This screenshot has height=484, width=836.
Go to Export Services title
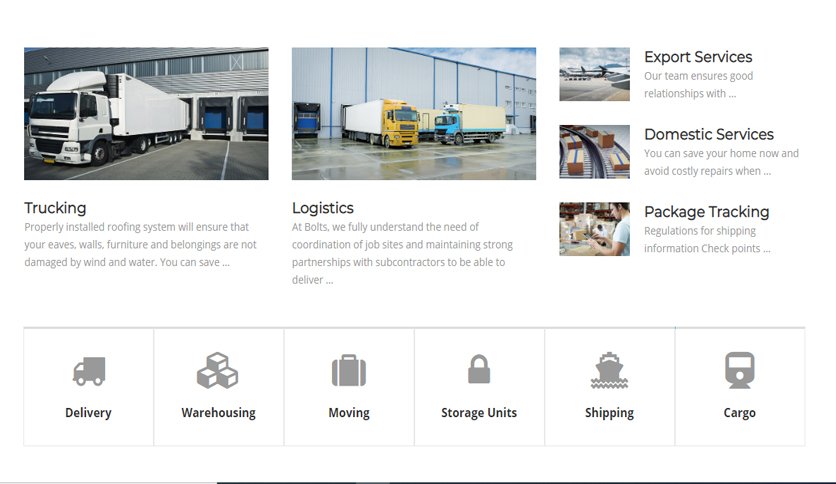[698, 57]
